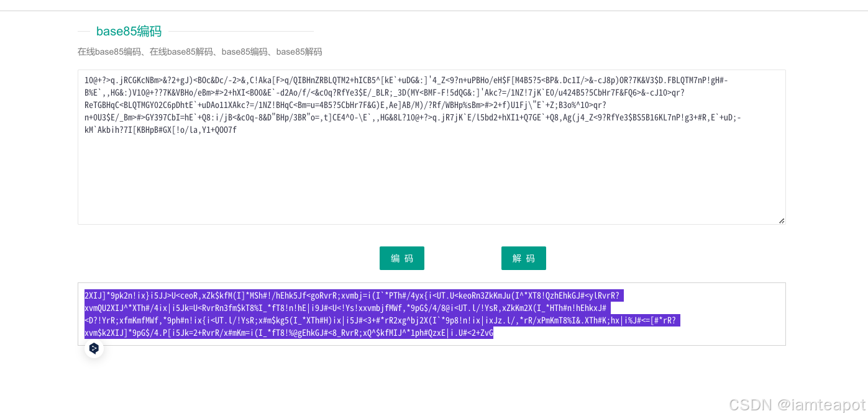This screenshot has height=419, width=868.
Task: Click the 解码 decode button
Action: tap(524, 258)
